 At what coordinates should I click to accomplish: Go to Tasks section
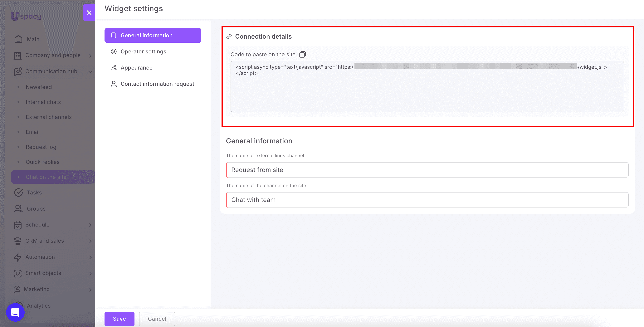(x=34, y=193)
